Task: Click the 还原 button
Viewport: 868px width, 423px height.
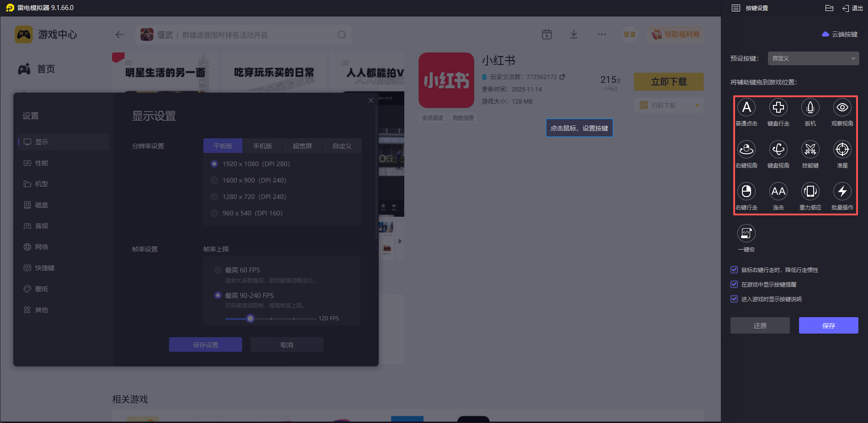Action: pyautogui.click(x=760, y=325)
